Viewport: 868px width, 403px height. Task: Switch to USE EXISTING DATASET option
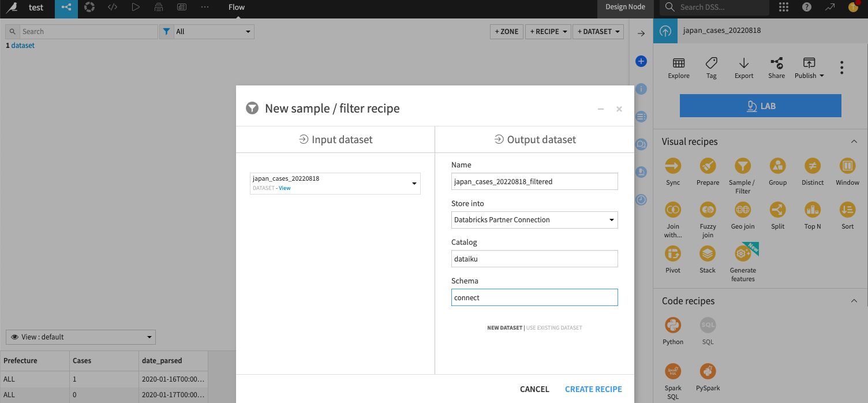pos(554,328)
